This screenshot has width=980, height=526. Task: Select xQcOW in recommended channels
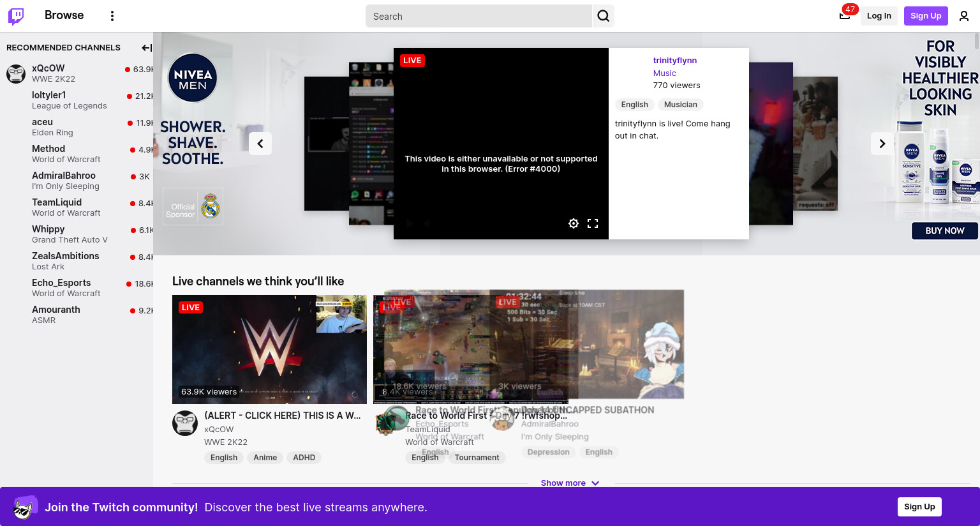tap(48, 68)
